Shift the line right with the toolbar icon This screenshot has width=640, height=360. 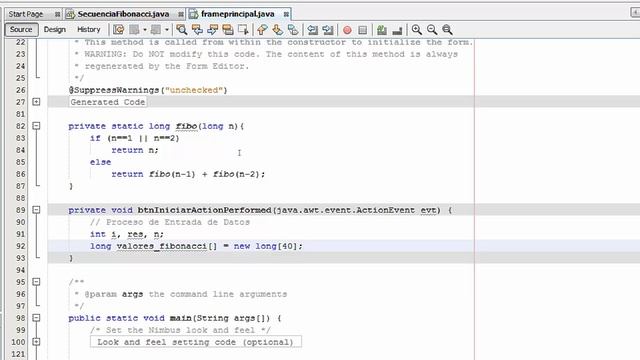click(328, 29)
